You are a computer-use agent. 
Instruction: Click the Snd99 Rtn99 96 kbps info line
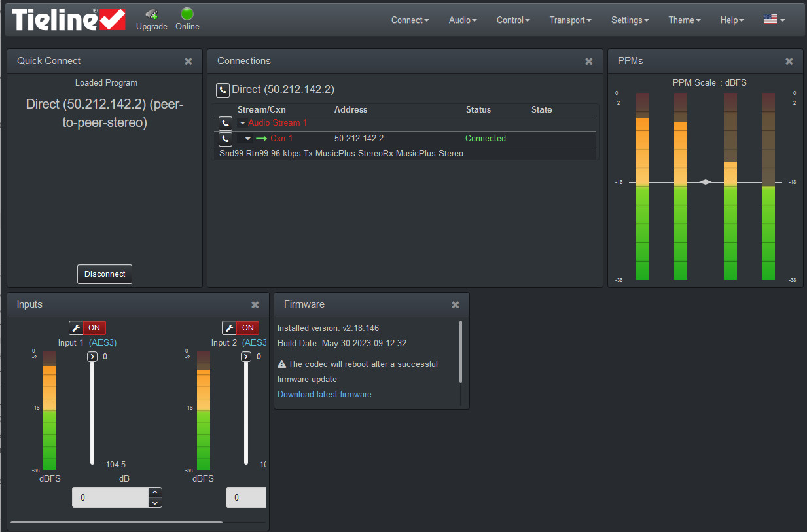click(341, 154)
